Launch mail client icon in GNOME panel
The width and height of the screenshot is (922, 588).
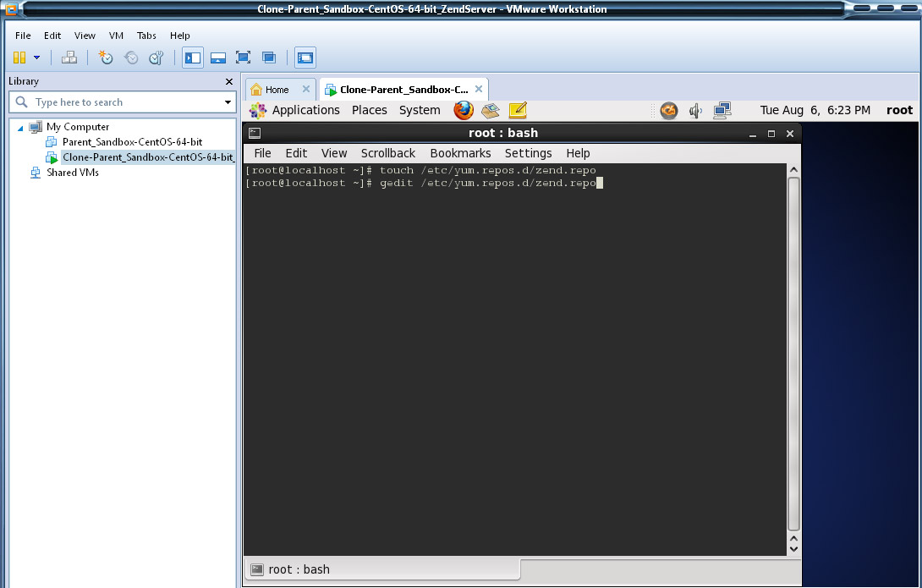(x=491, y=110)
